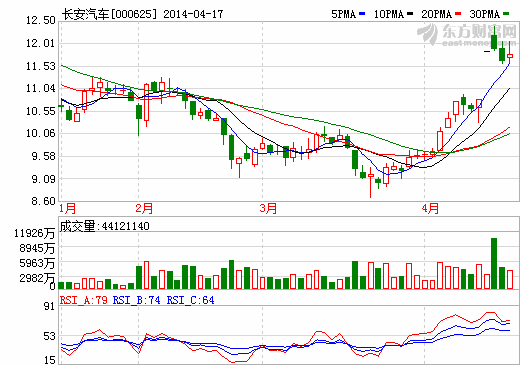Click the red 20PMA legend color marker
520x365 pixels.
tap(458, 14)
